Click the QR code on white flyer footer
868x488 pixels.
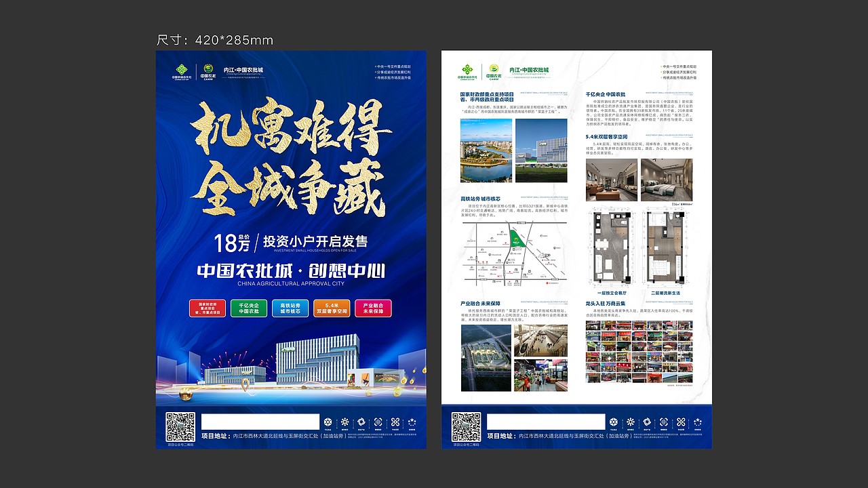(466, 427)
